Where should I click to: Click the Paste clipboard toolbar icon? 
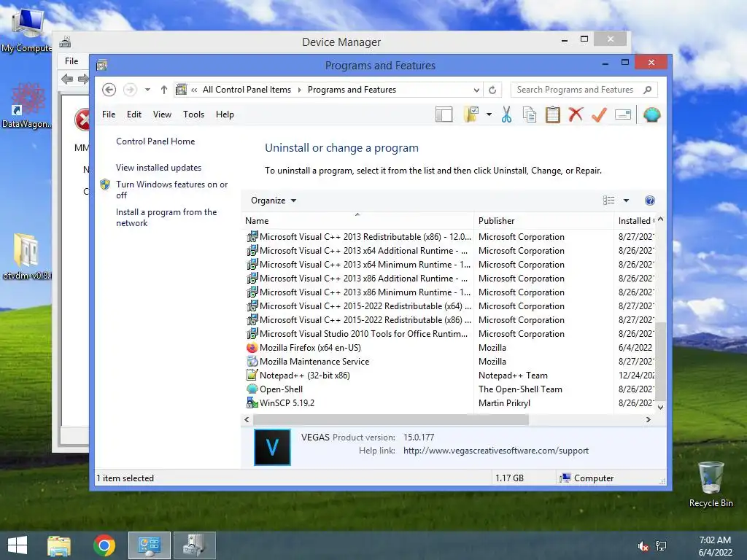(553, 114)
